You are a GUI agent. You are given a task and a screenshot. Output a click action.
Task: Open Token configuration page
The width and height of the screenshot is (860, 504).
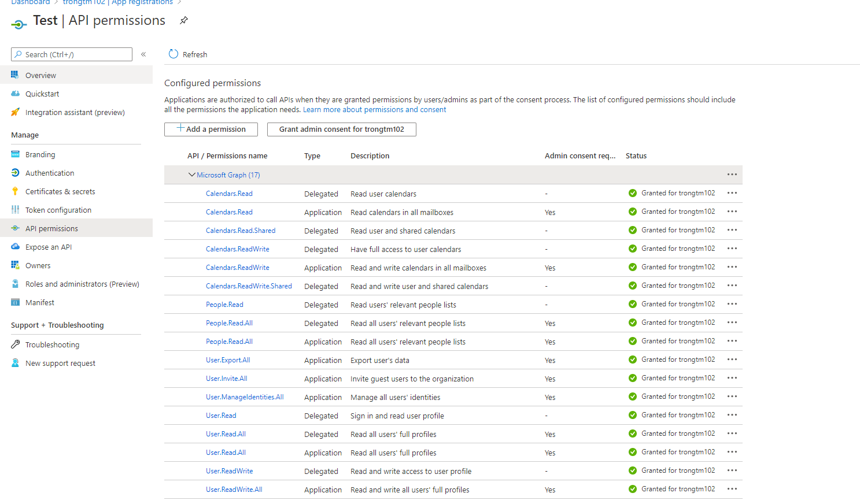[76, 210]
